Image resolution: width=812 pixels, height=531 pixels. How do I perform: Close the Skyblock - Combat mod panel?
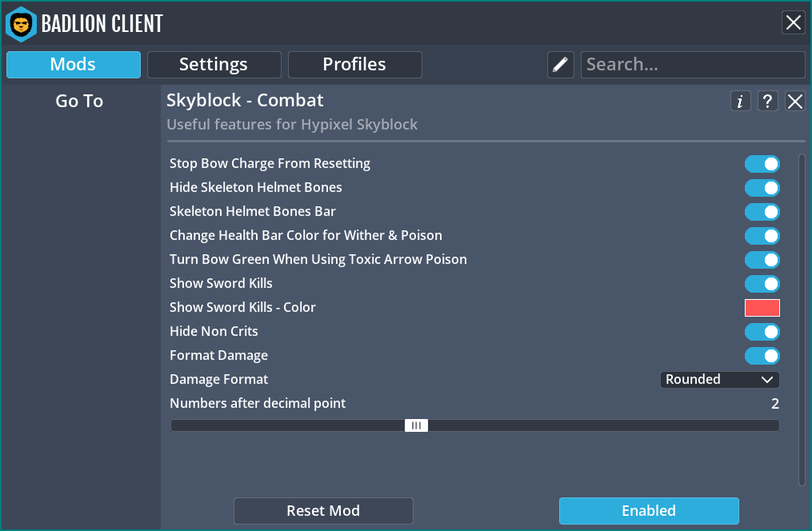(x=795, y=101)
